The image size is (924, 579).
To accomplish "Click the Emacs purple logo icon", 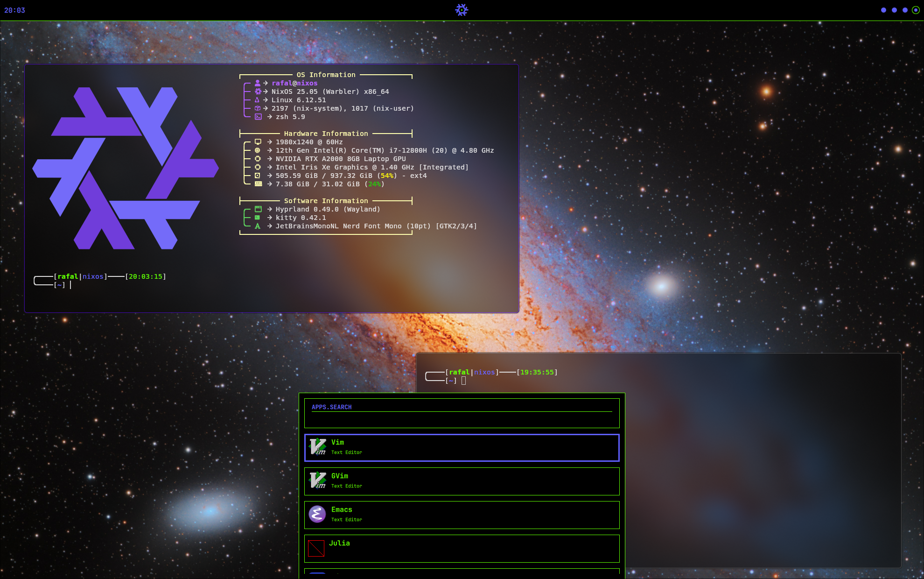I will click(317, 514).
